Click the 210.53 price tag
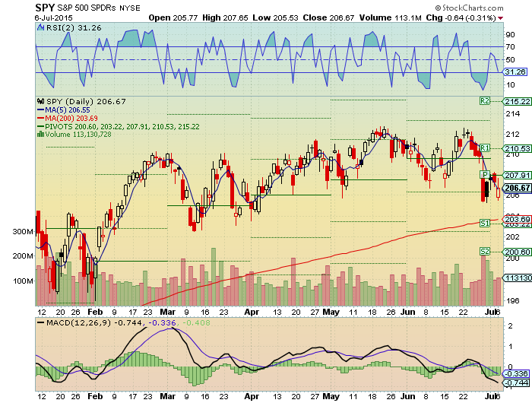Image resolution: width=532 pixels, height=403 pixels. (518, 148)
